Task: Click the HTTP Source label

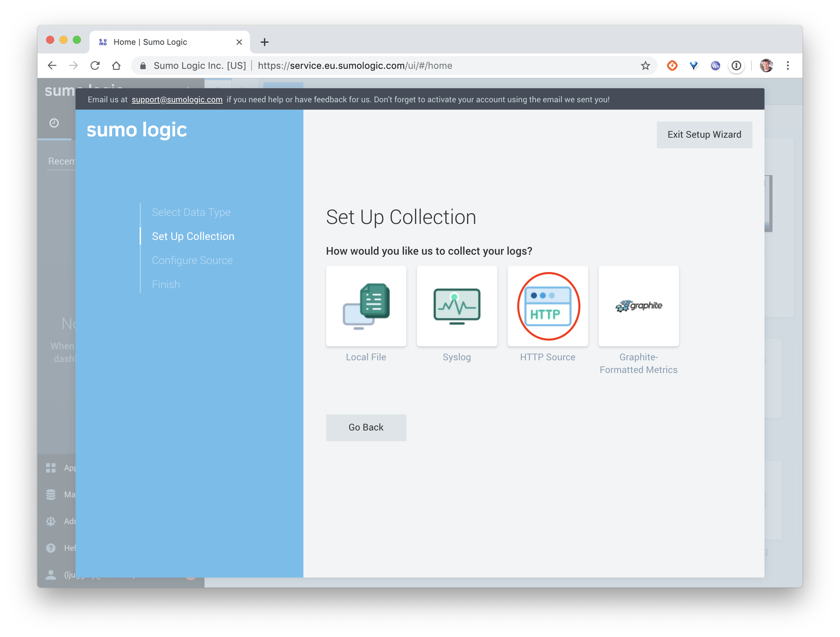Action: click(548, 357)
